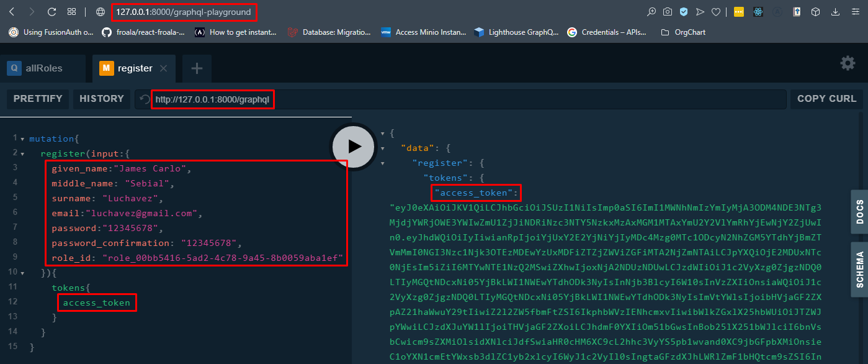Open the React Developer Tools extension
This screenshot has width=868, height=364.
pyautogui.click(x=758, y=12)
